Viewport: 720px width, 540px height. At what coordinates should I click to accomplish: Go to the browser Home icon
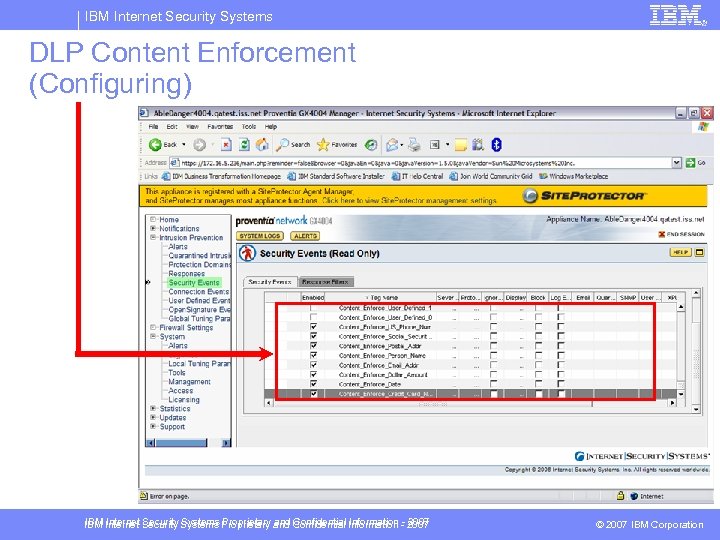(262, 145)
